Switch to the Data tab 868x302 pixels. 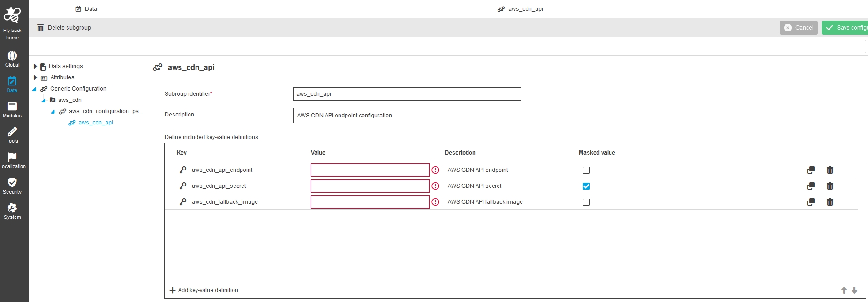(x=87, y=9)
